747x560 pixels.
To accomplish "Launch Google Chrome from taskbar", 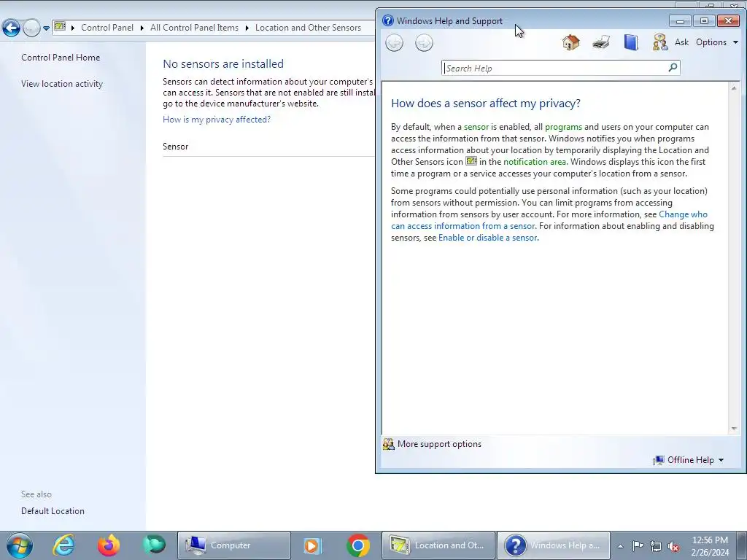I will click(x=358, y=545).
